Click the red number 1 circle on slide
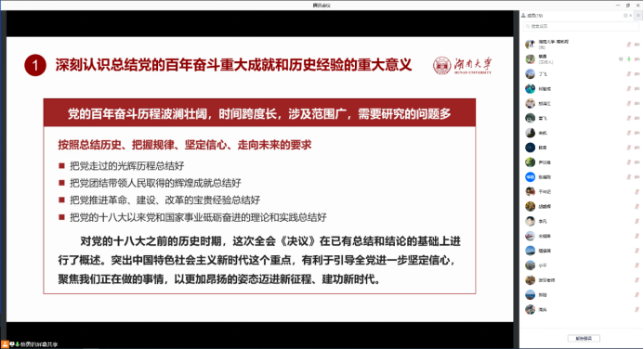Image resolution: width=644 pixels, height=349 pixels. pyautogui.click(x=35, y=66)
